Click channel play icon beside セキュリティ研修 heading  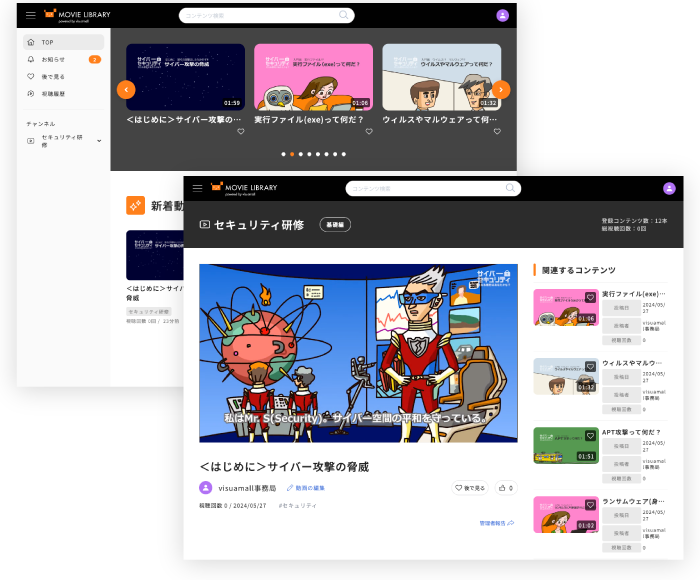point(204,225)
